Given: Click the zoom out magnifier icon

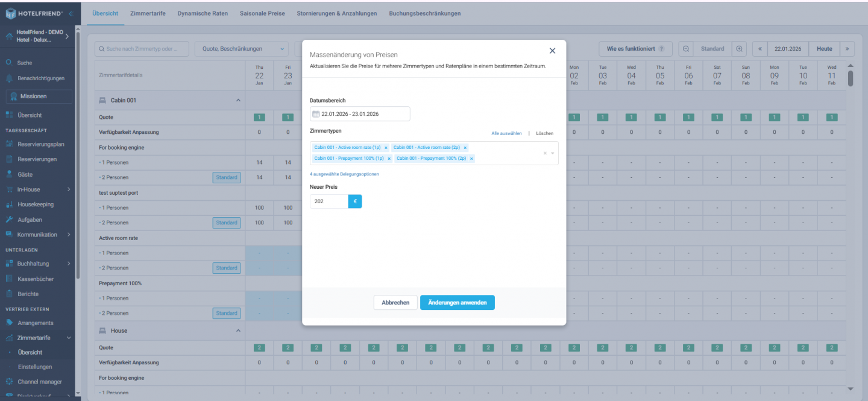Looking at the screenshot, I should [686, 49].
